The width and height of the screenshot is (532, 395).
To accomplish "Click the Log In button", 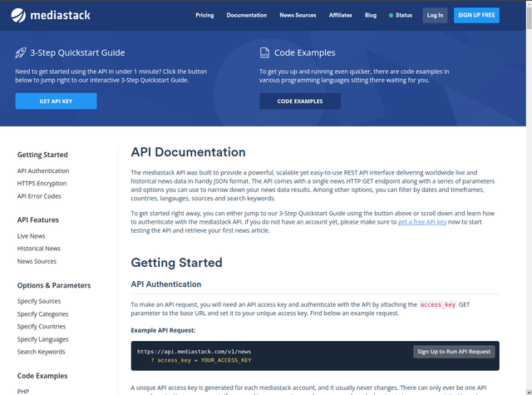I will click(435, 15).
